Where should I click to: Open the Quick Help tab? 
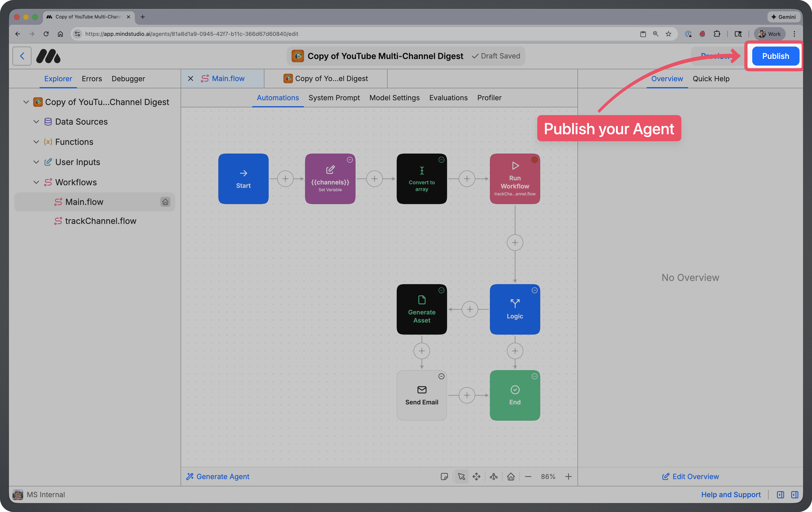711,79
